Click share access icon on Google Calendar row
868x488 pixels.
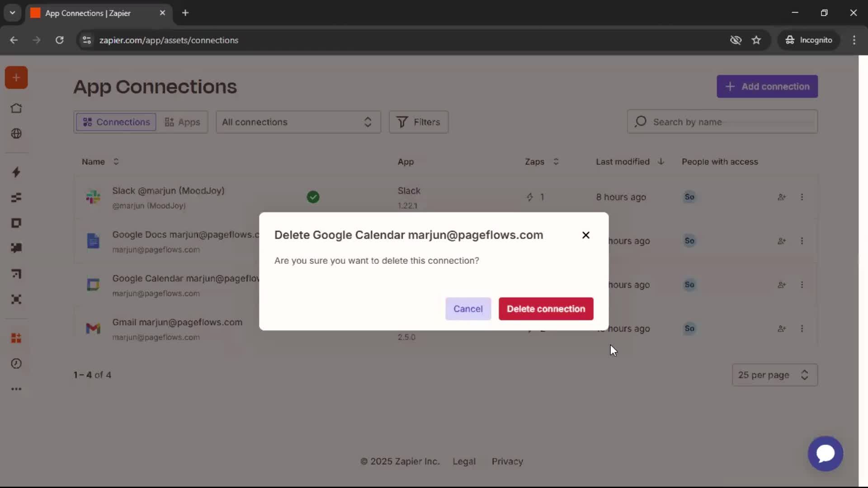coord(782,285)
